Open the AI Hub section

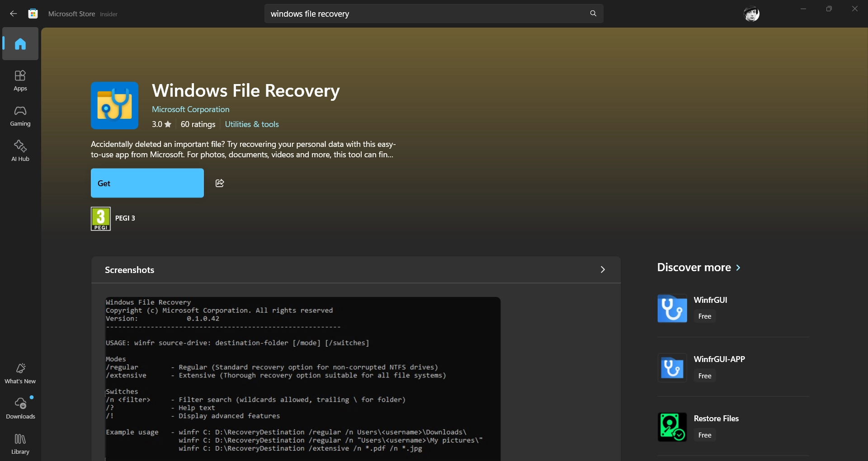tap(20, 151)
